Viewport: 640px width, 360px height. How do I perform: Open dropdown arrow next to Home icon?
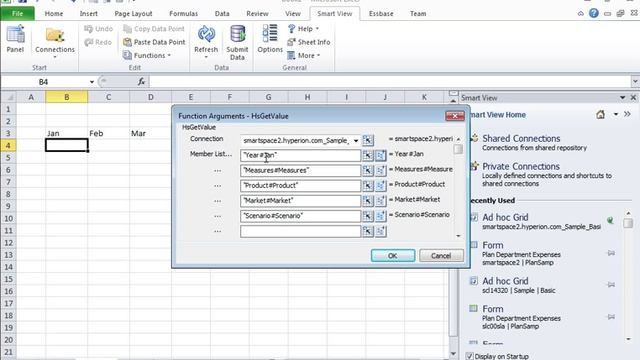pyautogui.click(x=616, y=115)
